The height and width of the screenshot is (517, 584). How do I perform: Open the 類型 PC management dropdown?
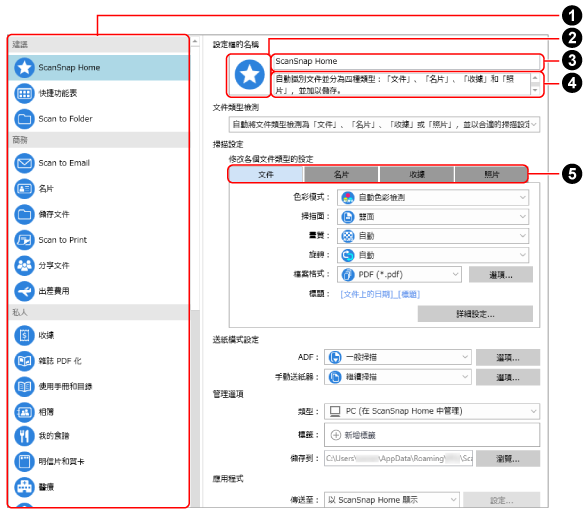[x=432, y=411]
